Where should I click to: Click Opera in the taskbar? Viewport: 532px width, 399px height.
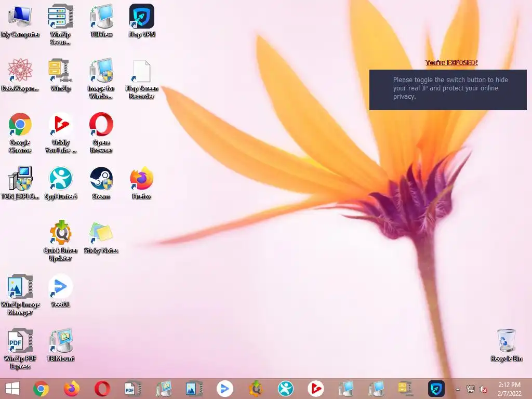coord(102,389)
